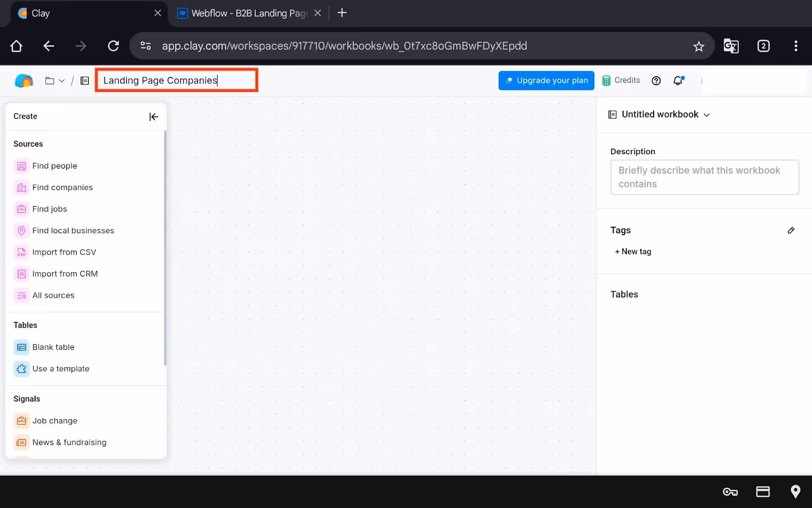Edit tags with pencil icon
This screenshot has height=508, width=812.
(791, 231)
